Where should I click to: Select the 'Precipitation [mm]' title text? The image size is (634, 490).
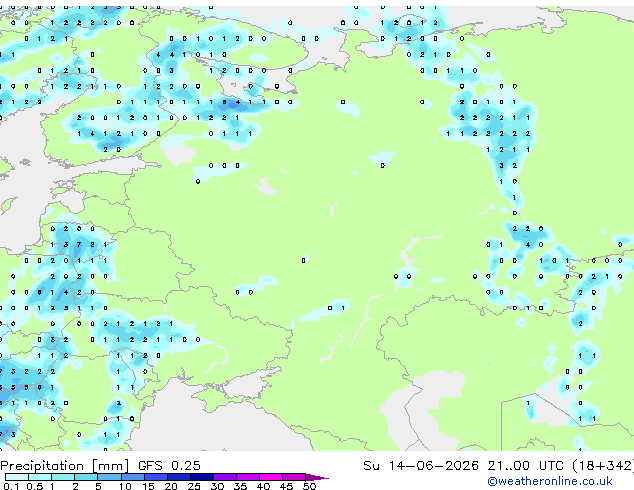[65, 466]
